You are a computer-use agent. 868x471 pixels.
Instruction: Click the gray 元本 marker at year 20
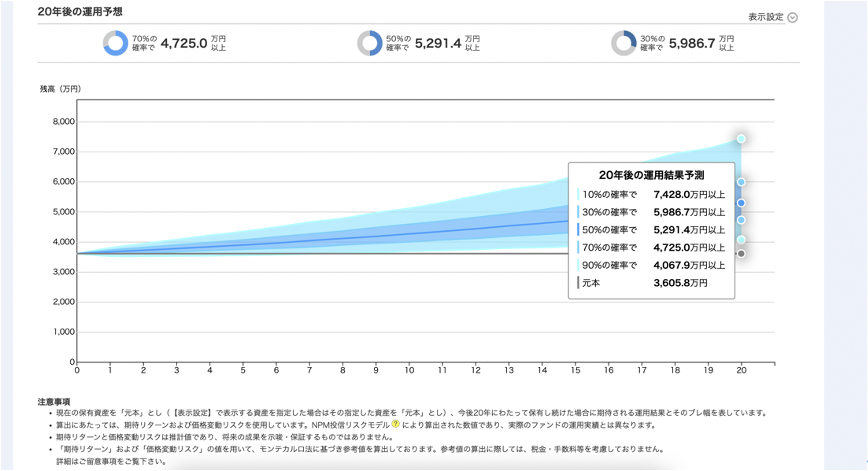(741, 254)
